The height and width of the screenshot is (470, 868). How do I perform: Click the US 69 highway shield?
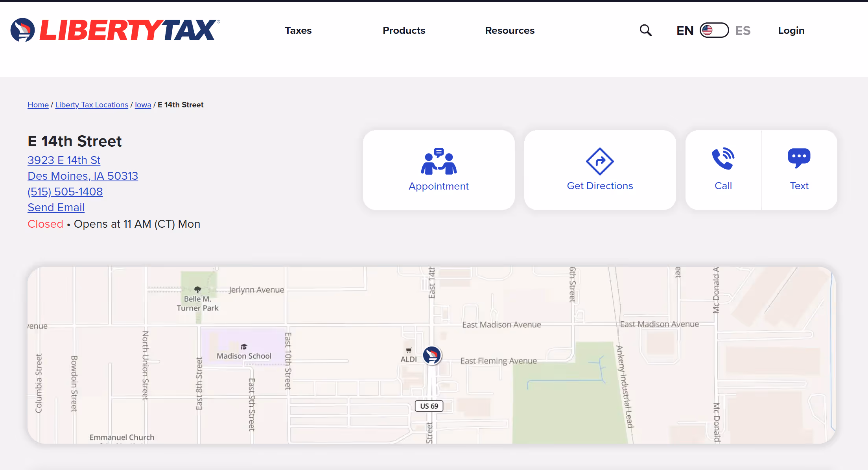pos(429,406)
